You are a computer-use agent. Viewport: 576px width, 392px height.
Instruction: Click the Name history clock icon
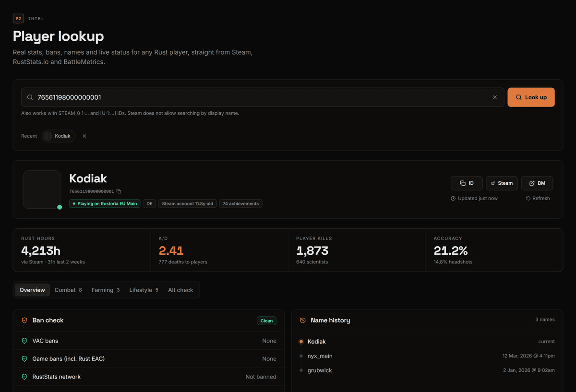[x=303, y=320]
